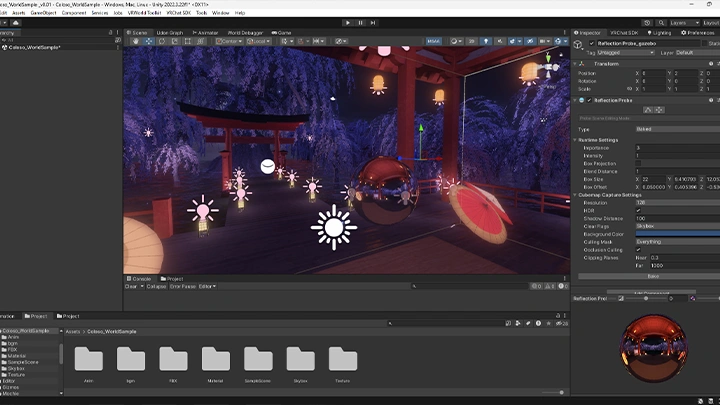Image resolution: width=720 pixels, height=405 pixels.
Task: Toggle ReflectionProbe_gazebo active checkbox
Action: point(591,43)
